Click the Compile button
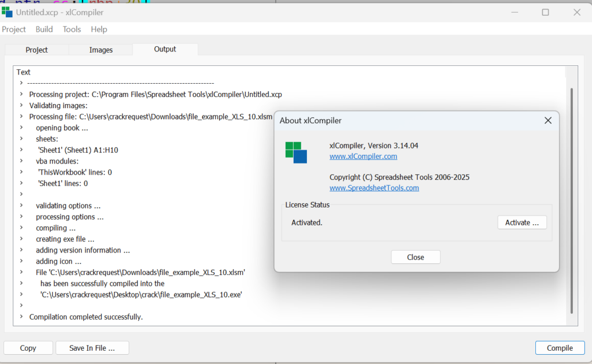The width and height of the screenshot is (592, 364). 560,348
